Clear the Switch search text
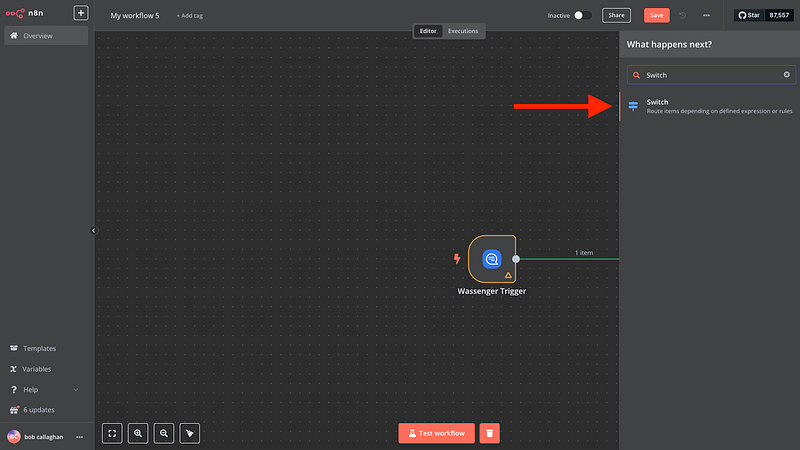Screen dimensions: 800x450 click(786, 75)
